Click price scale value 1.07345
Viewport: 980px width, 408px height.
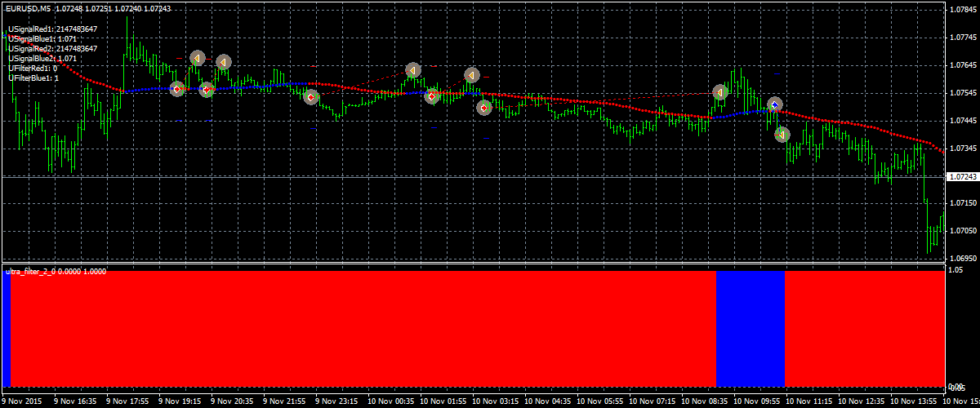pos(964,149)
